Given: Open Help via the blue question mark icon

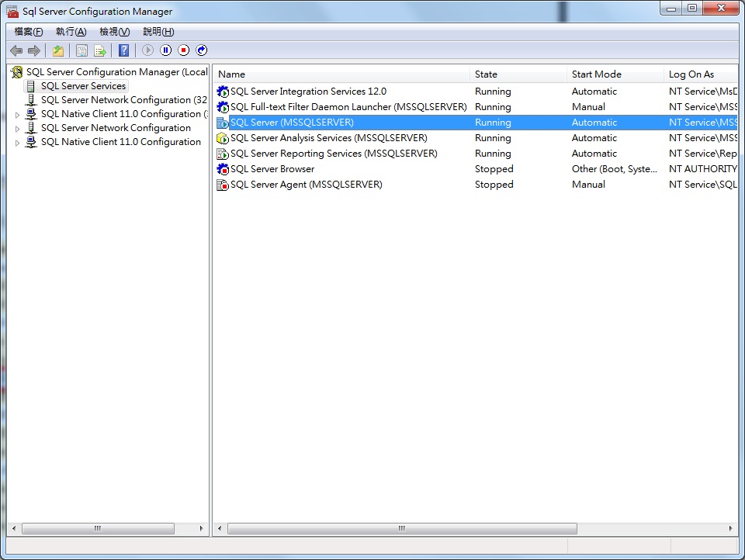Looking at the screenshot, I should 123,50.
